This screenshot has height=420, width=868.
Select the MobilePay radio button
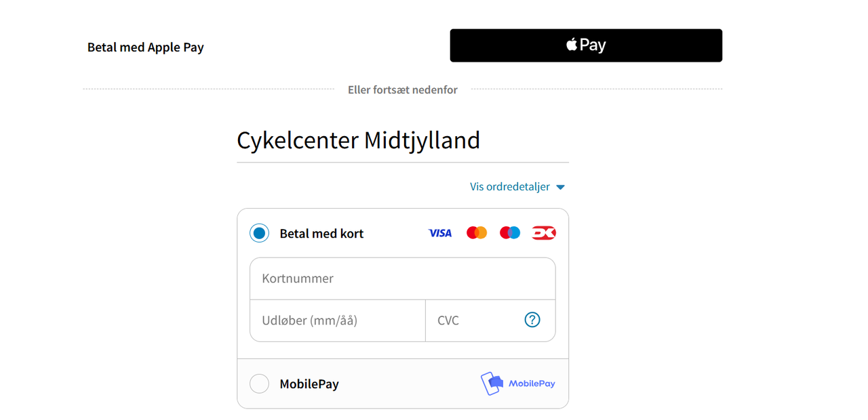[x=259, y=383]
